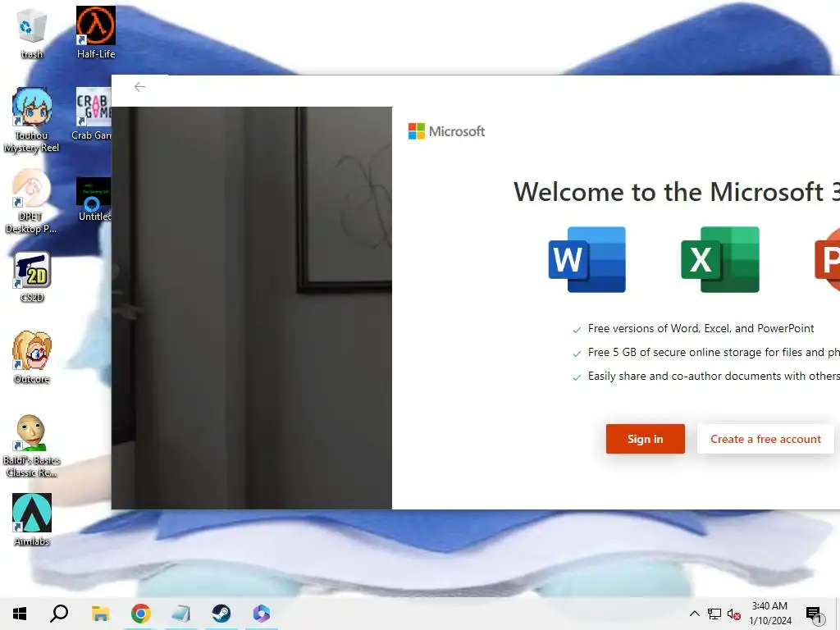Click the back arrow in Microsoft 365 window
The width and height of the screenshot is (840, 630).
139,87
